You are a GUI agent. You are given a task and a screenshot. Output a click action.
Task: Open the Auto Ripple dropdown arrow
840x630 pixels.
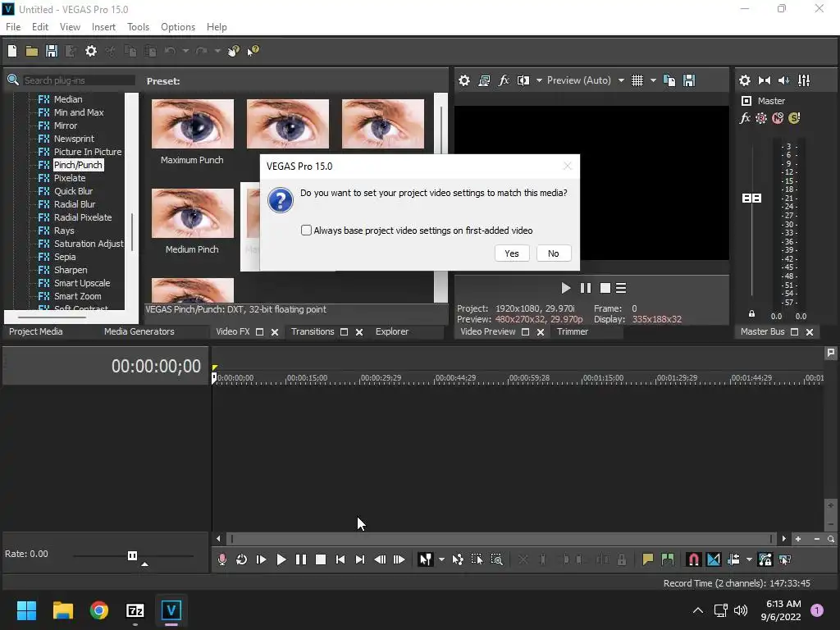(x=749, y=559)
